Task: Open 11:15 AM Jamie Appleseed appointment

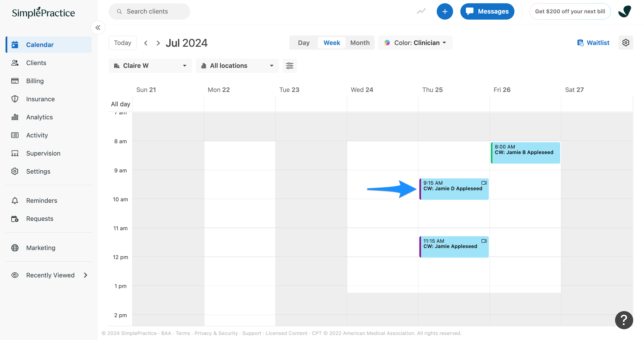Action: tap(454, 247)
